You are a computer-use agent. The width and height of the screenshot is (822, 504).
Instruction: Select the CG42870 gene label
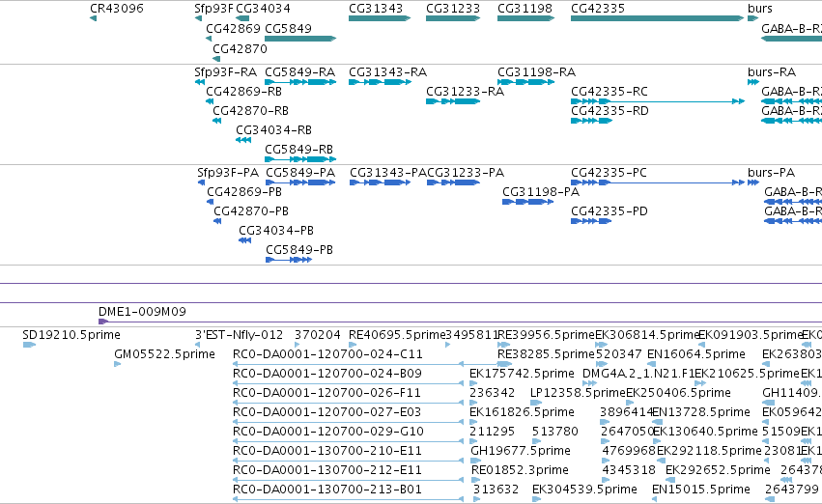pos(241,48)
